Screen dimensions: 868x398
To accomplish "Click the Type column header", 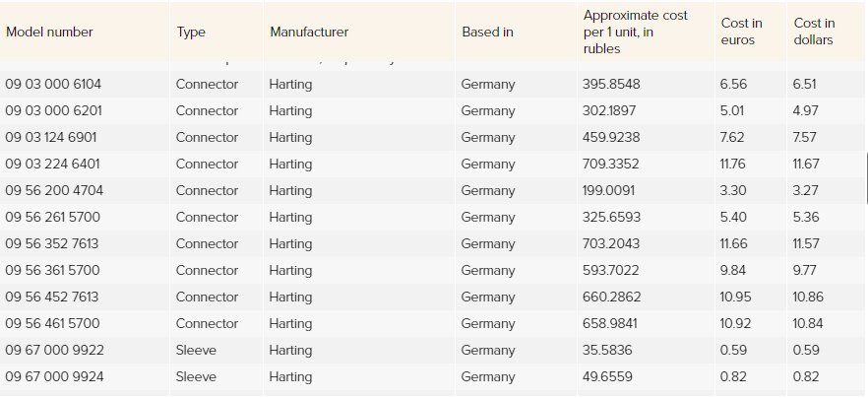I will pyautogui.click(x=191, y=33).
